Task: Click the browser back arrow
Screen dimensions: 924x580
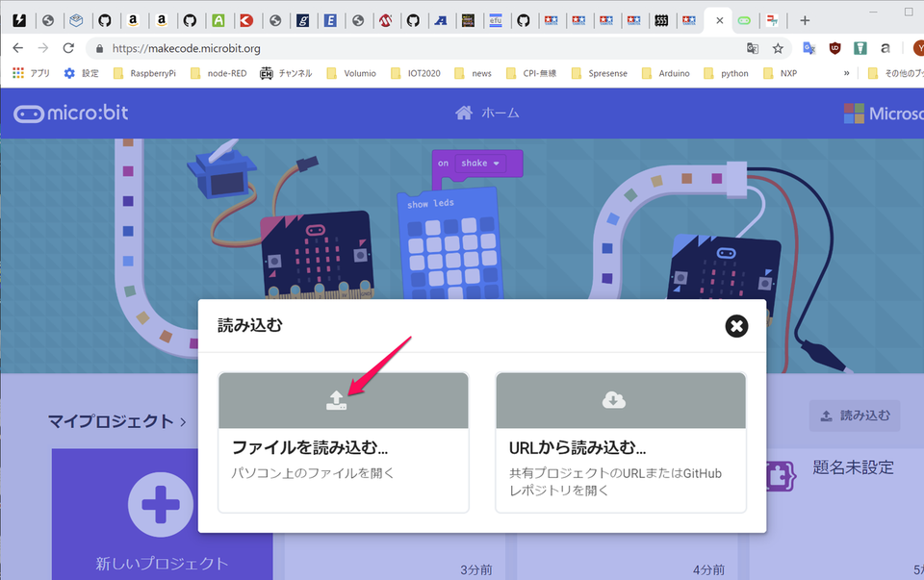Action: [x=18, y=48]
